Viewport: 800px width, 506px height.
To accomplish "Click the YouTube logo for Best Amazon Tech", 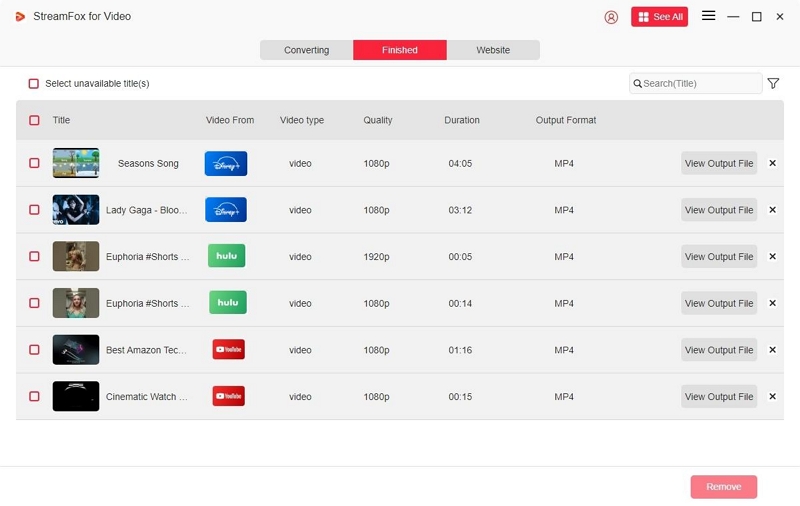I will point(228,349).
